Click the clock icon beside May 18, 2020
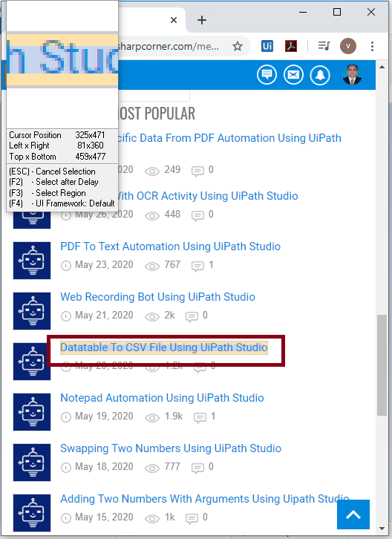 (x=66, y=468)
